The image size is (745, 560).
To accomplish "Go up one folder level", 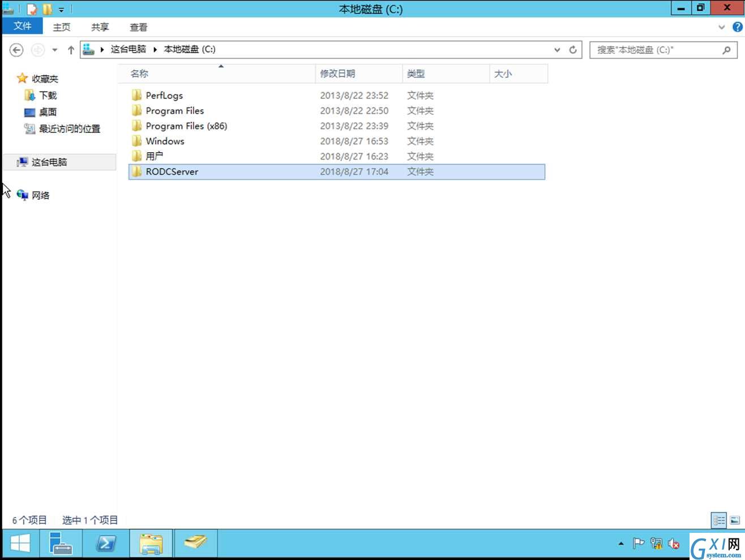I will [x=71, y=50].
